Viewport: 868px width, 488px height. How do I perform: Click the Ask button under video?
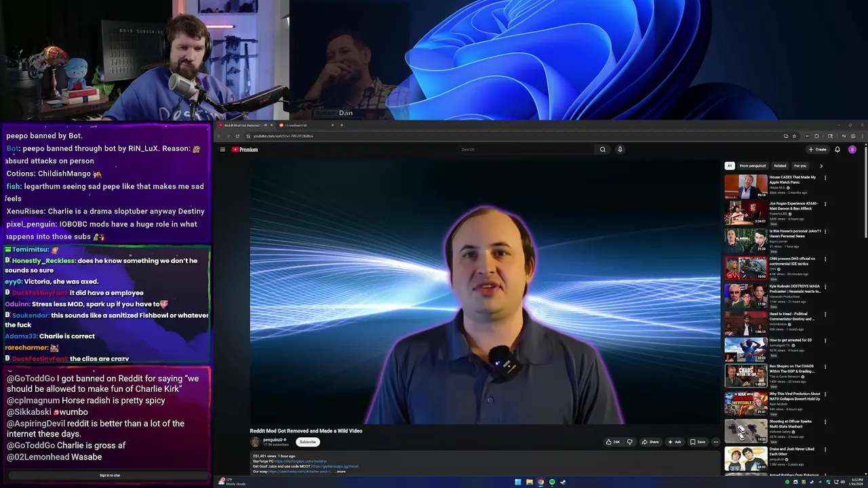(674, 442)
